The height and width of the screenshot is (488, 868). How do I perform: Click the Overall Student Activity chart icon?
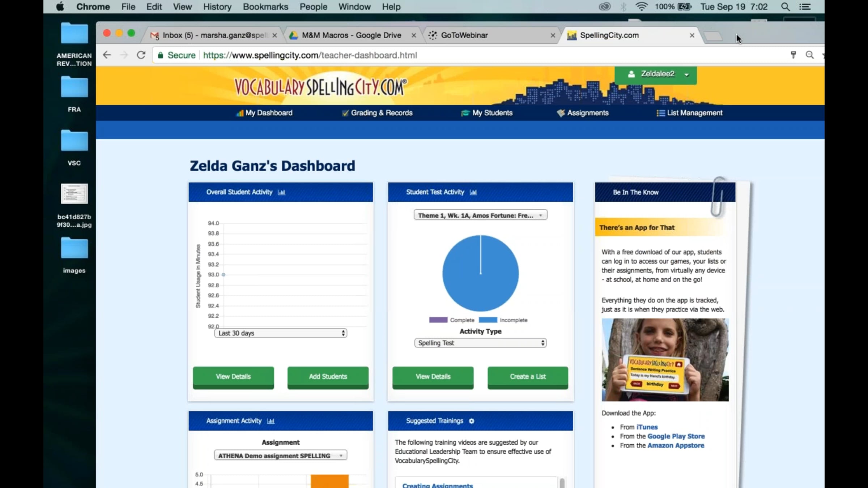coord(281,192)
